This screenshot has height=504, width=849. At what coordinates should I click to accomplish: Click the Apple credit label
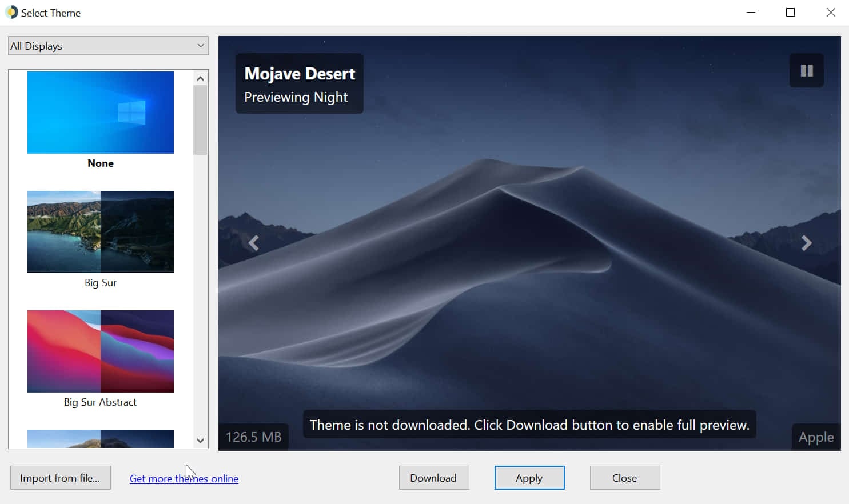pos(816,437)
